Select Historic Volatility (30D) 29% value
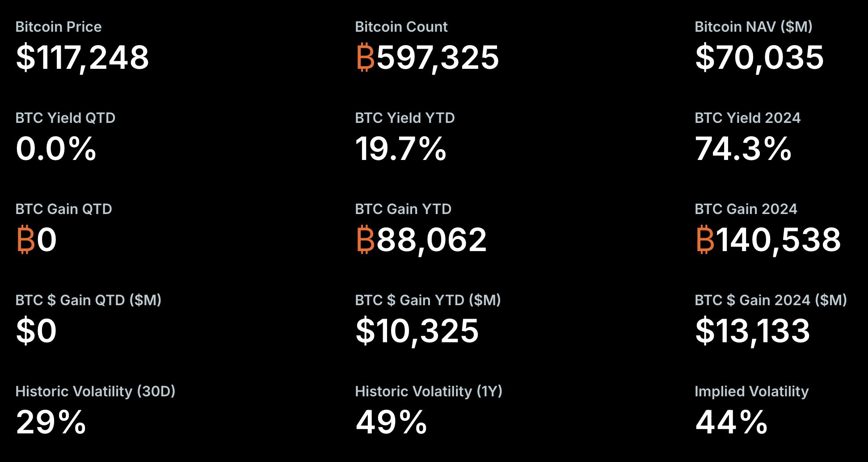The image size is (868, 462). [x=51, y=422]
